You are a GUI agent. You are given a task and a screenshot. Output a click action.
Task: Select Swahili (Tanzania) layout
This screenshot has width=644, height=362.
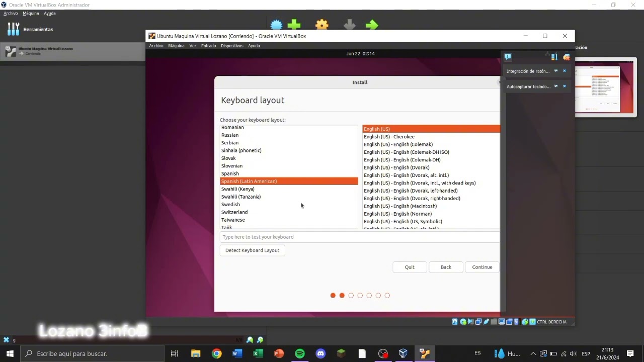(x=289, y=197)
